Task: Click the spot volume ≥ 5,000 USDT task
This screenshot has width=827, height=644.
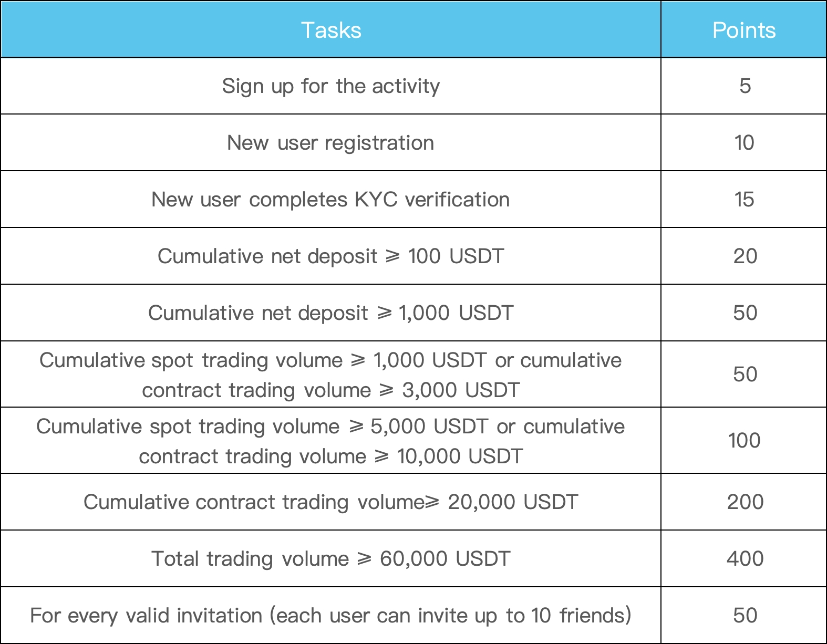Action: (331, 441)
